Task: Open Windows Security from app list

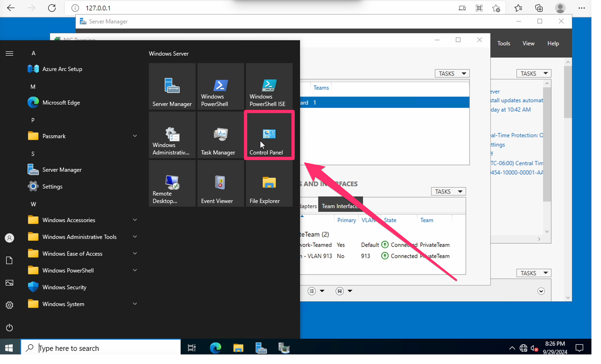Action: click(x=64, y=287)
